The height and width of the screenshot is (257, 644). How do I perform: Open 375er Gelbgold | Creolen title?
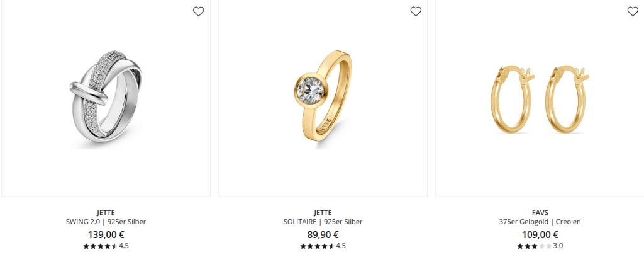[x=540, y=222]
